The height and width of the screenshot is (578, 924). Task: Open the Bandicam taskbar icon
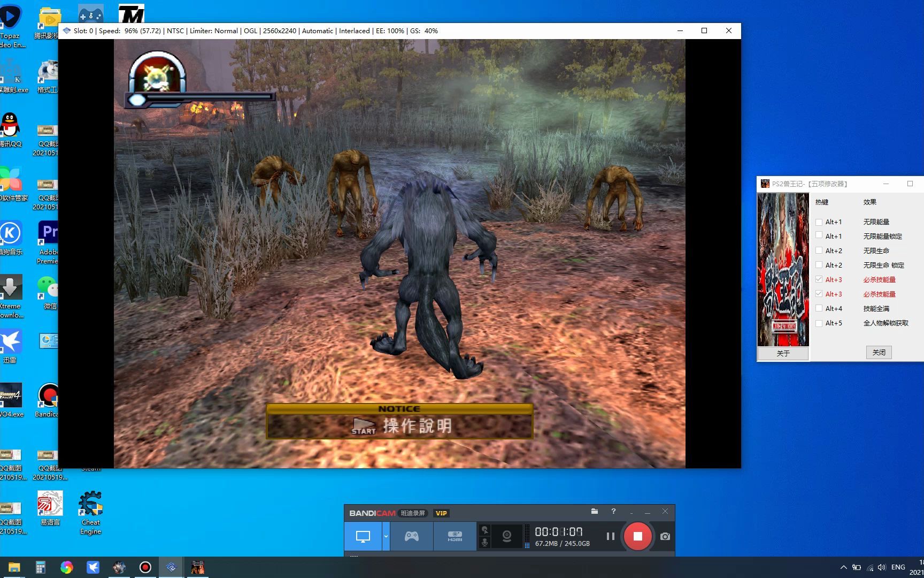(145, 567)
